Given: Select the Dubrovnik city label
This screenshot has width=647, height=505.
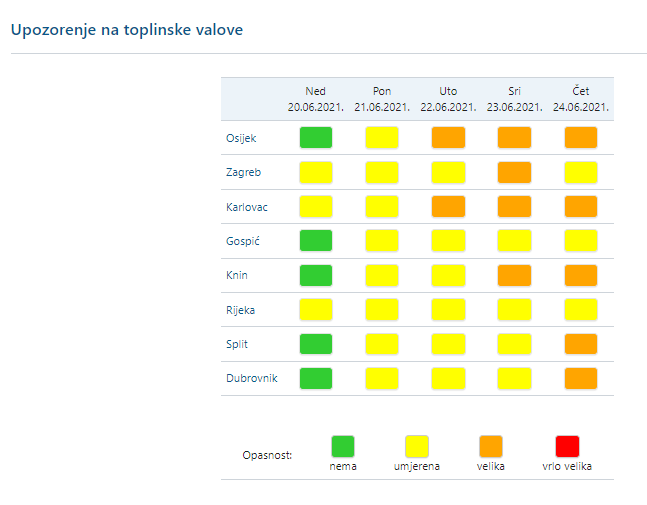Looking at the screenshot, I should point(250,378).
